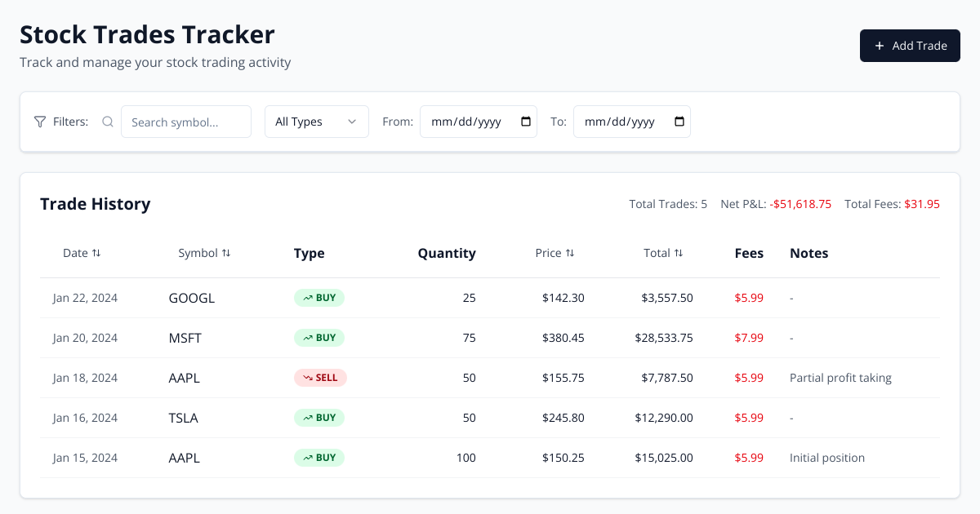
Task: Click the Add Trade button
Action: click(x=910, y=46)
